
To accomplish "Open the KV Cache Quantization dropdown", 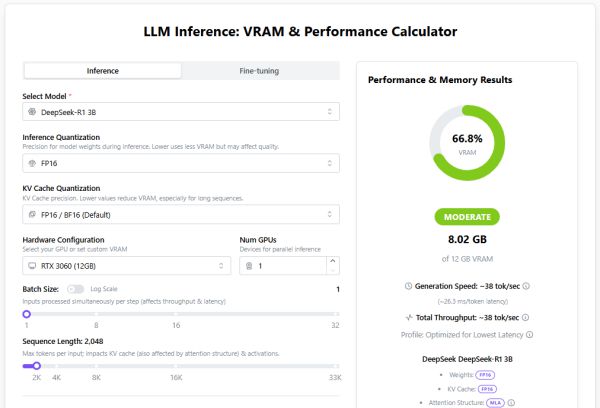I will coord(182,214).
